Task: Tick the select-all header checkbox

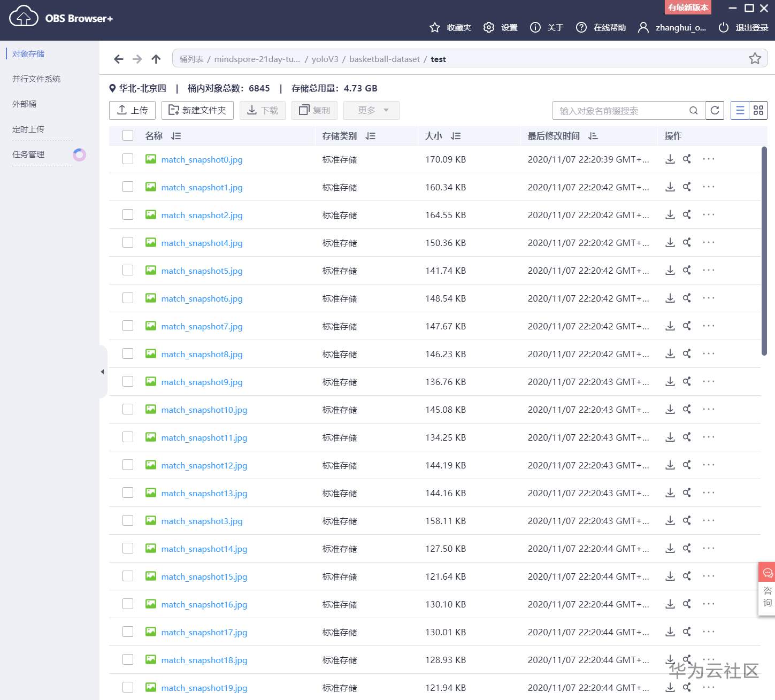Action: coord(128,136)
